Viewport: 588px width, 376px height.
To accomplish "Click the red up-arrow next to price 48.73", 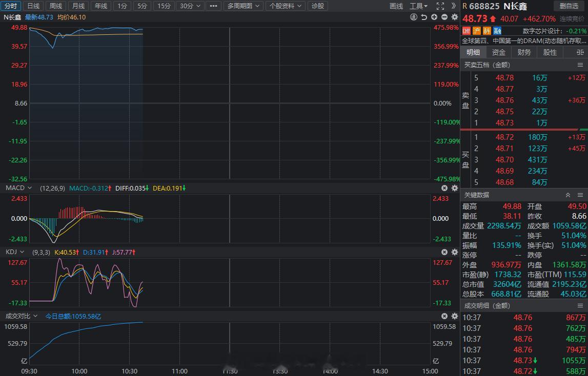I will pos(493,19).
